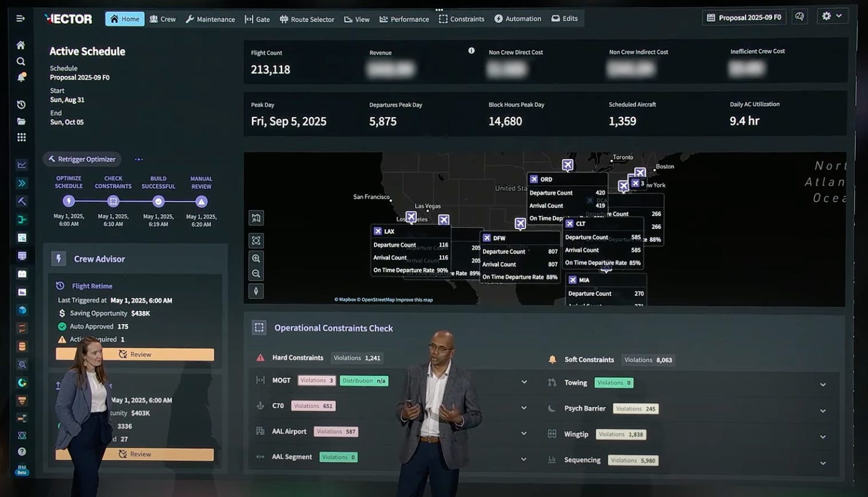Click the Hard Constraints Violations 1,241 badge
This screenshot has height=497, width=868.
356,358
